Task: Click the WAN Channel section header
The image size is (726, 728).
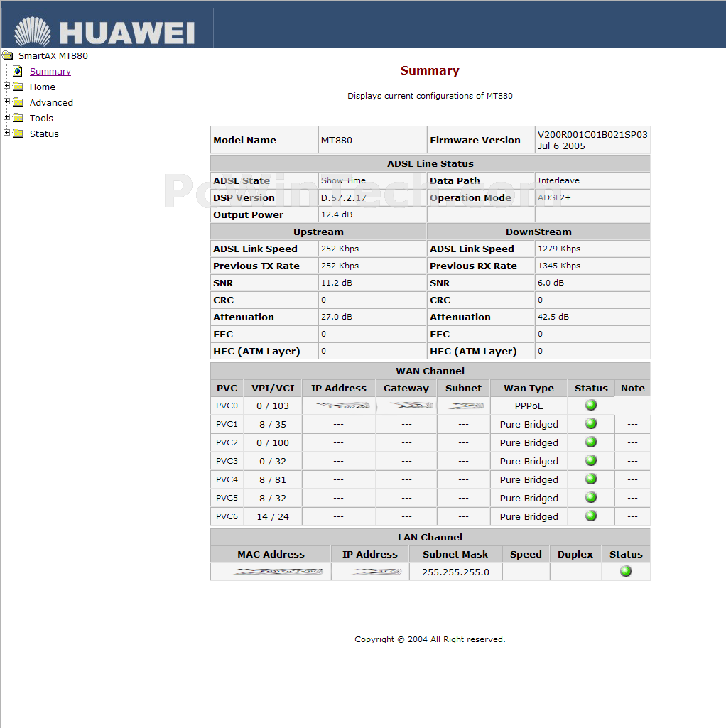Action: (430, 371)
